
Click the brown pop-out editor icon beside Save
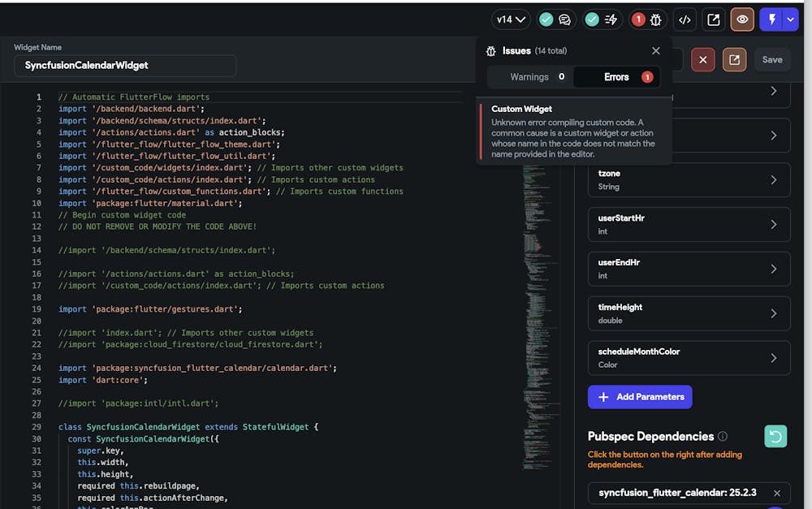(734, 59)
